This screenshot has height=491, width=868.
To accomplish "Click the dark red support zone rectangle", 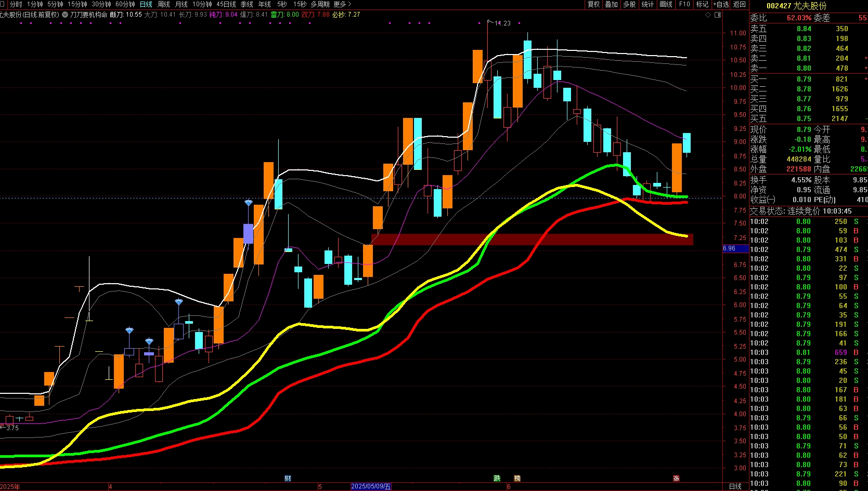I will click(532, 240).
